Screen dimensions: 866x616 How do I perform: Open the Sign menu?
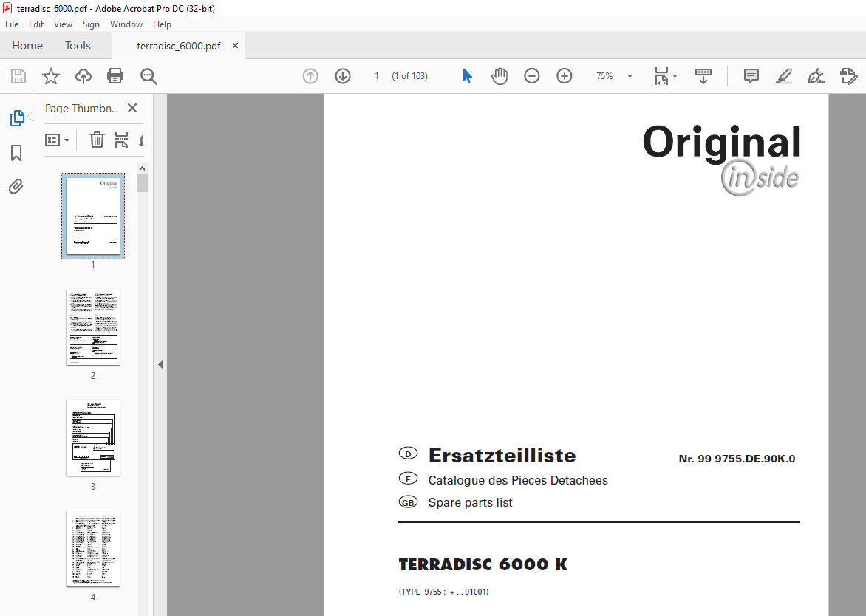[x=91, y=24]
